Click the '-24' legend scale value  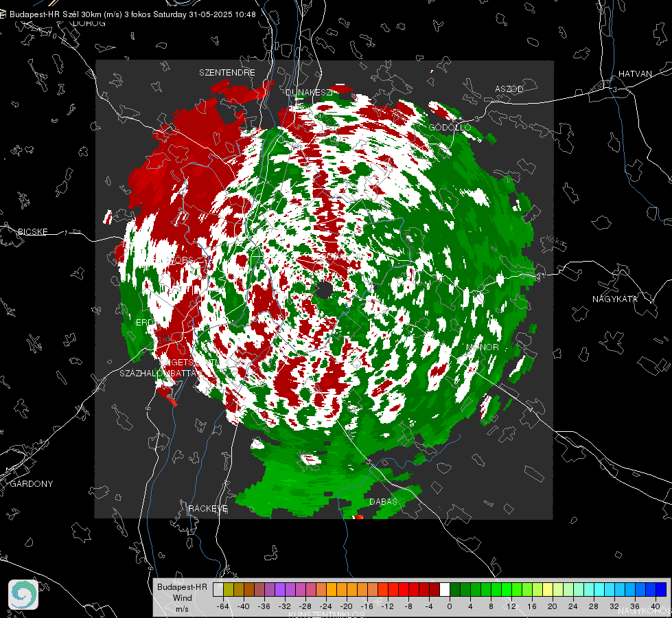click(x=326, y=606)
